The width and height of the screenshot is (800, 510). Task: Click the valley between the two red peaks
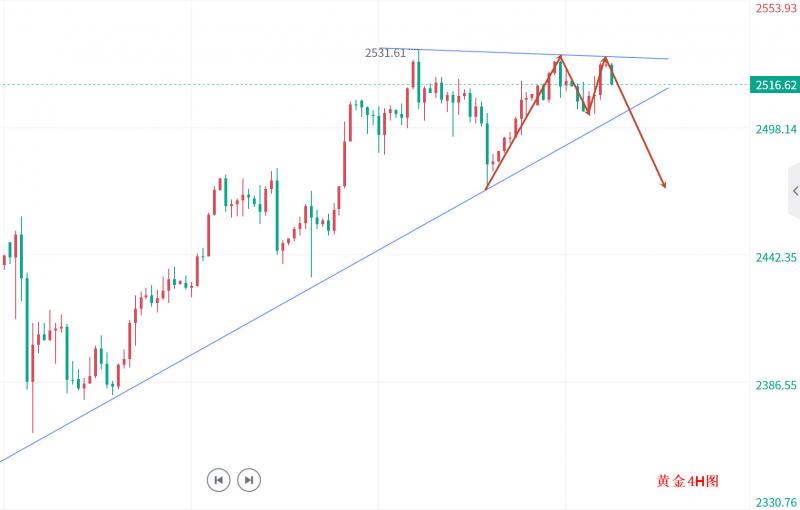click(588, 113)
